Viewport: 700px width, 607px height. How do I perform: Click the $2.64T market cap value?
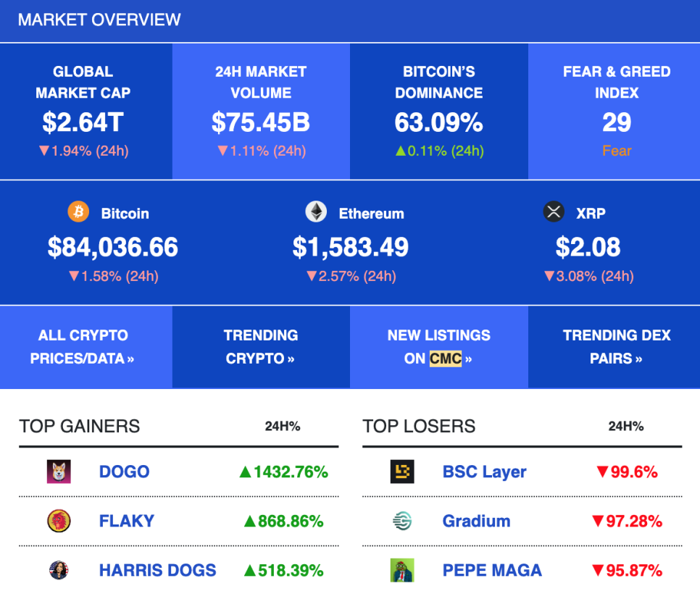[83, 122]
